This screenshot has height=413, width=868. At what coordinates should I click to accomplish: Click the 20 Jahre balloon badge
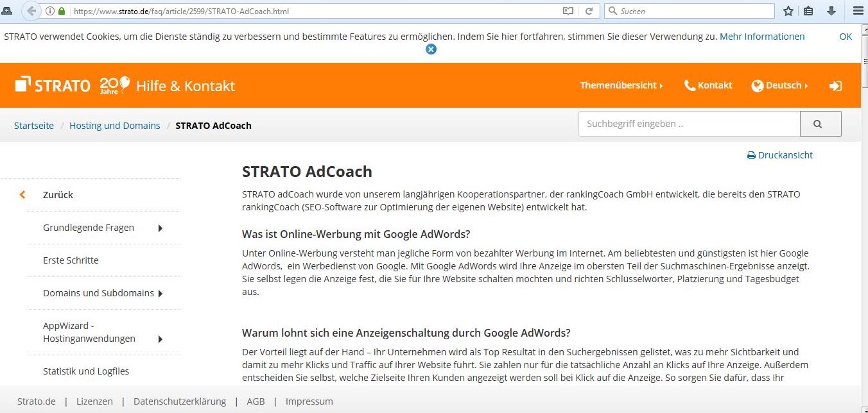click(114, 85)
